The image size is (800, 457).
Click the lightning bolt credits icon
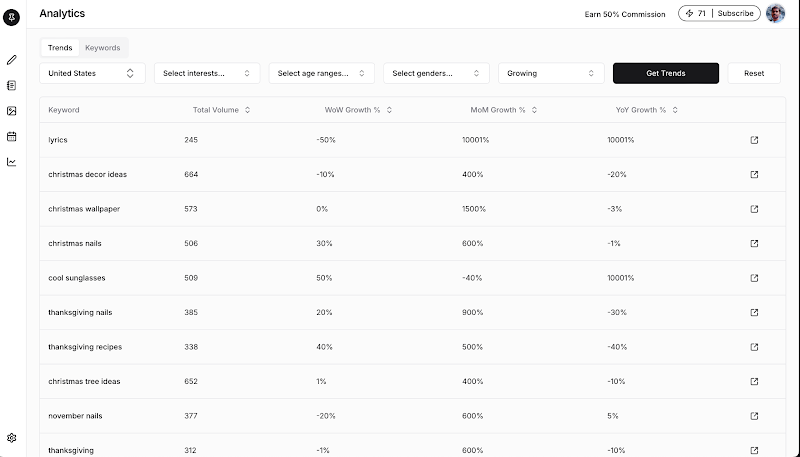(x=689, y=14)
